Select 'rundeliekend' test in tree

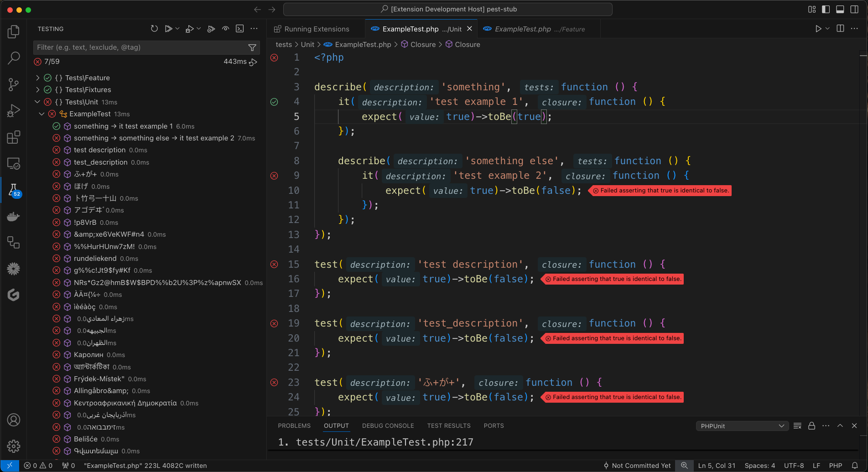click(x=95, y=259)
